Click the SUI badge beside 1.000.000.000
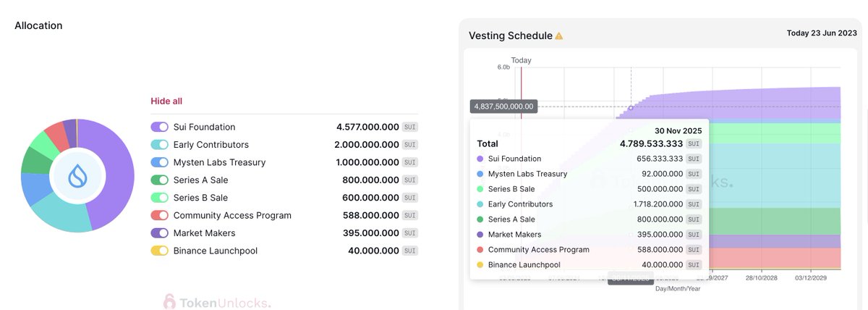The height and width of the screenshot is (310, 868). coord(410,162)
